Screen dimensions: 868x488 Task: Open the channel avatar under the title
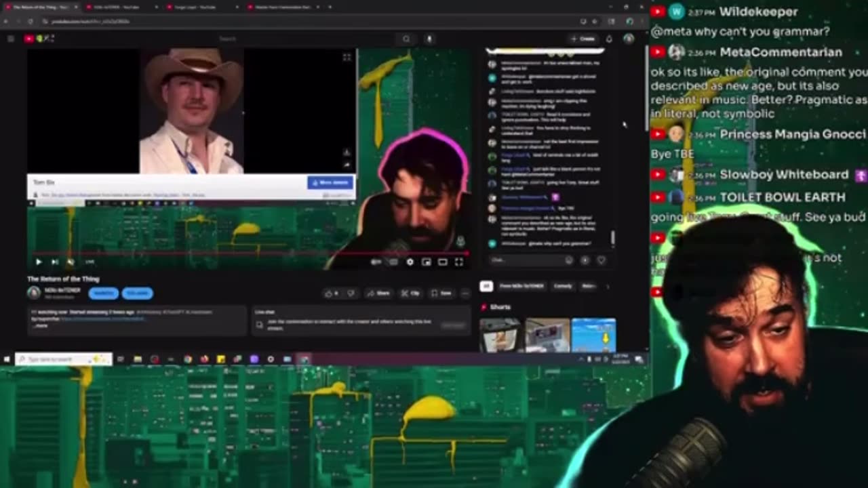tap(34, 293)
